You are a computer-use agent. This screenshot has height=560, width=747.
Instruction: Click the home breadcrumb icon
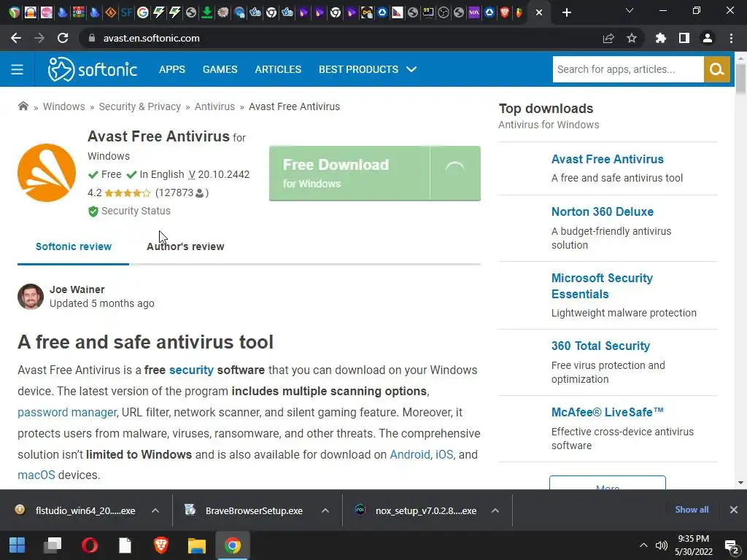click(x=23, y=106)
